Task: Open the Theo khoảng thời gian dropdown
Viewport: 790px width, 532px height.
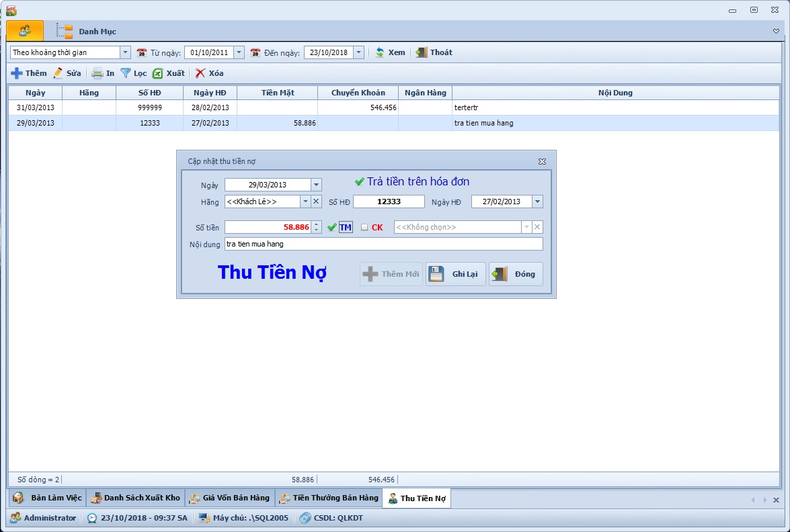Action: pyautogui.click(x=125, y=52)
